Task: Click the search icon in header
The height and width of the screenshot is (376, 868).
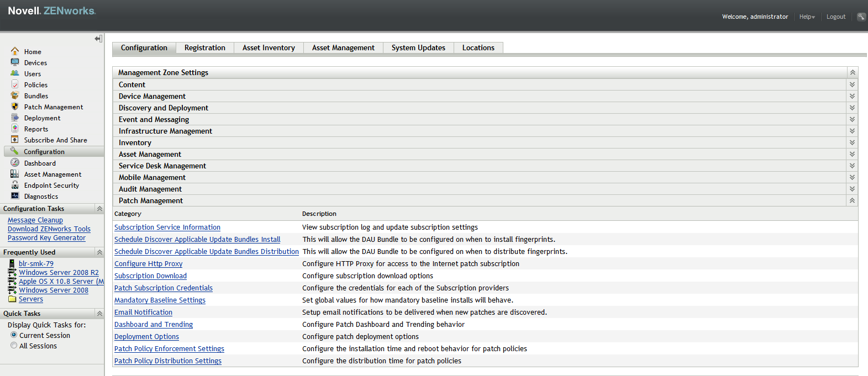Action: pyautogui.click(x=861, y=17)
